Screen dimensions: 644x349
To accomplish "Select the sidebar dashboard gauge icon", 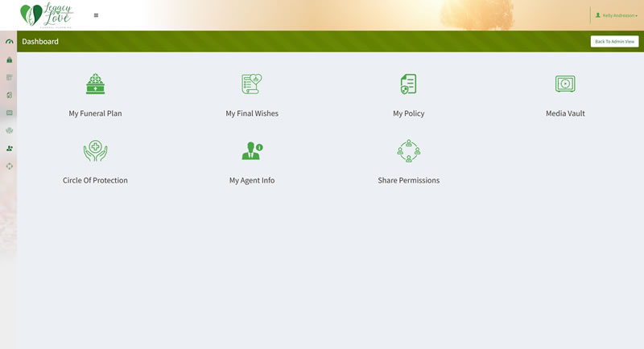I will [10, 42].
